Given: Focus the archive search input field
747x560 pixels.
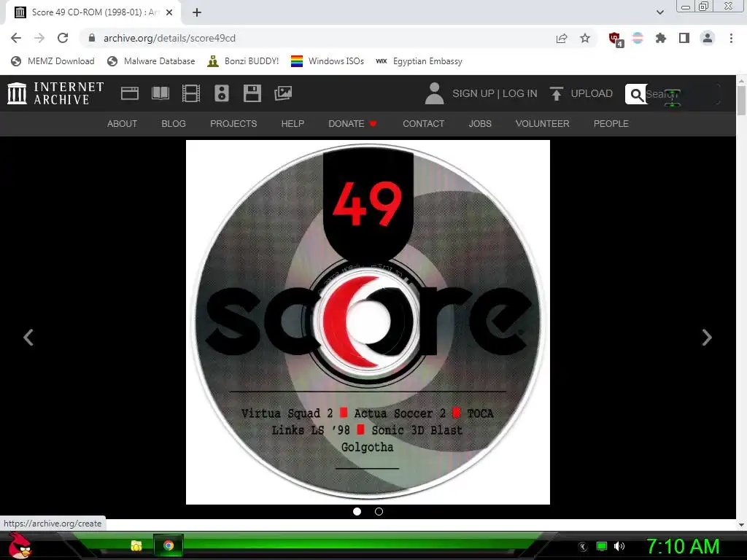Looking at the screenshot, I should coord(681,94).
